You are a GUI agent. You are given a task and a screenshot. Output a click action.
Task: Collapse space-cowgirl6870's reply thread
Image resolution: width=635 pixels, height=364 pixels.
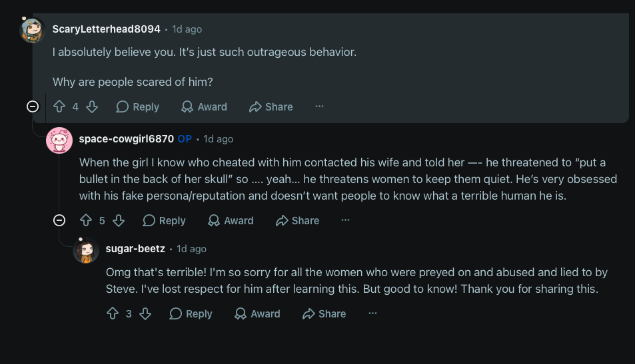coord(59,220)
